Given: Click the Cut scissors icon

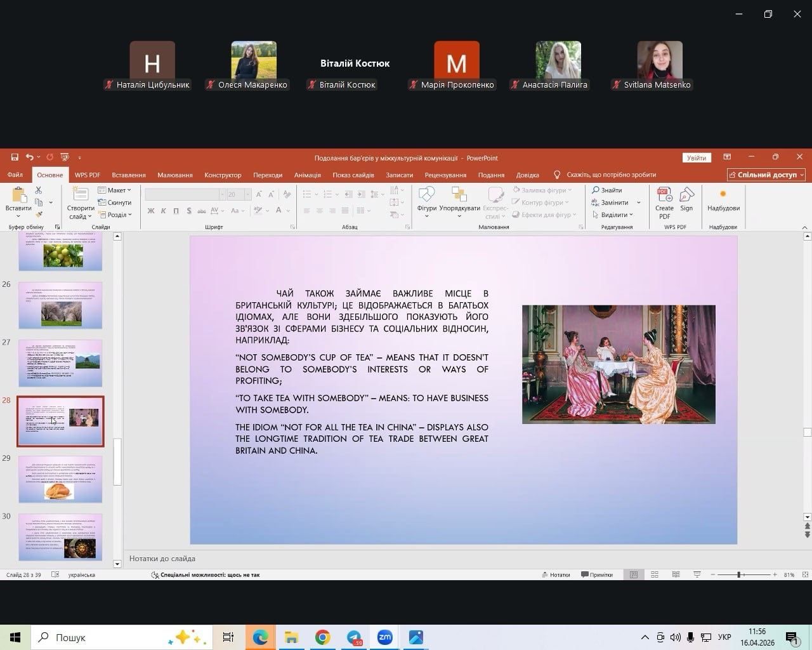Looking at the screenshot, I should (39, 190).
